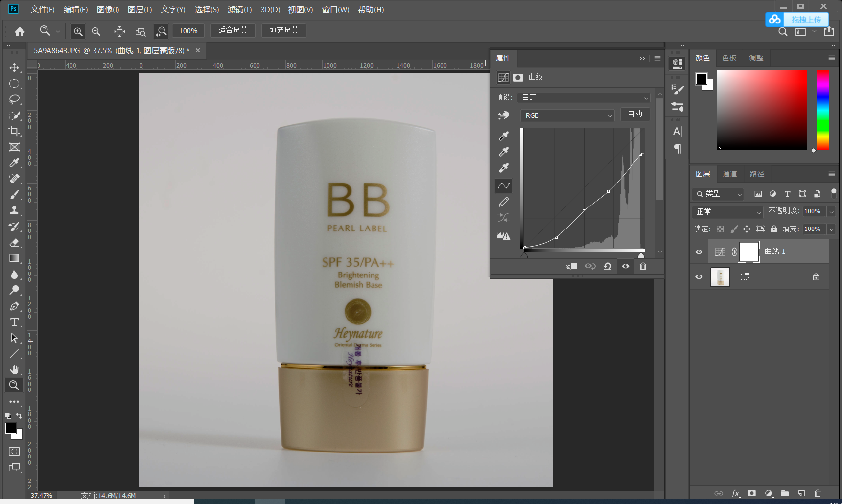The height and width of the screenshot is (504, 842).
Task: Select the Blur tool
Action: (14, 275)
